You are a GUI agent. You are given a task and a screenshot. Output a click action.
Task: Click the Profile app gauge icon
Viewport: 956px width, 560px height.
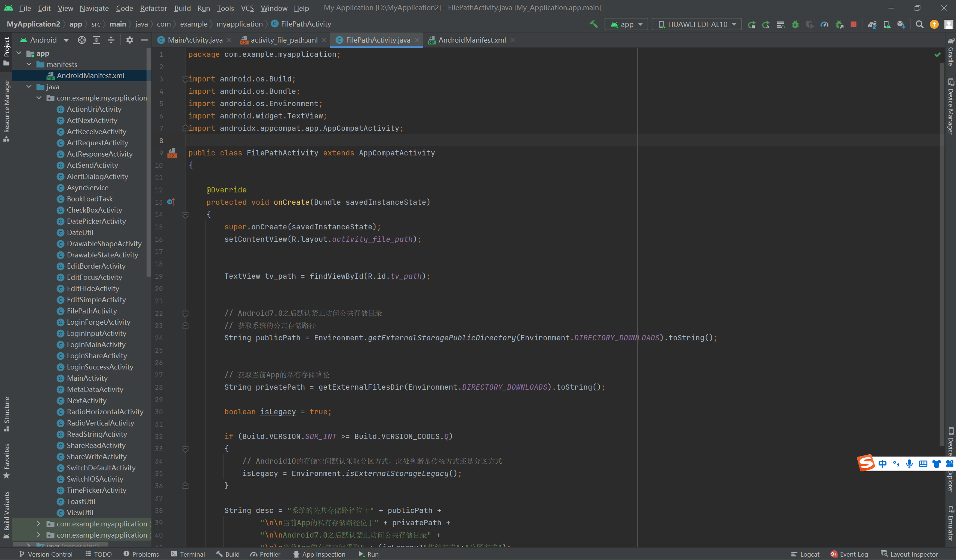tap(824, 24)
